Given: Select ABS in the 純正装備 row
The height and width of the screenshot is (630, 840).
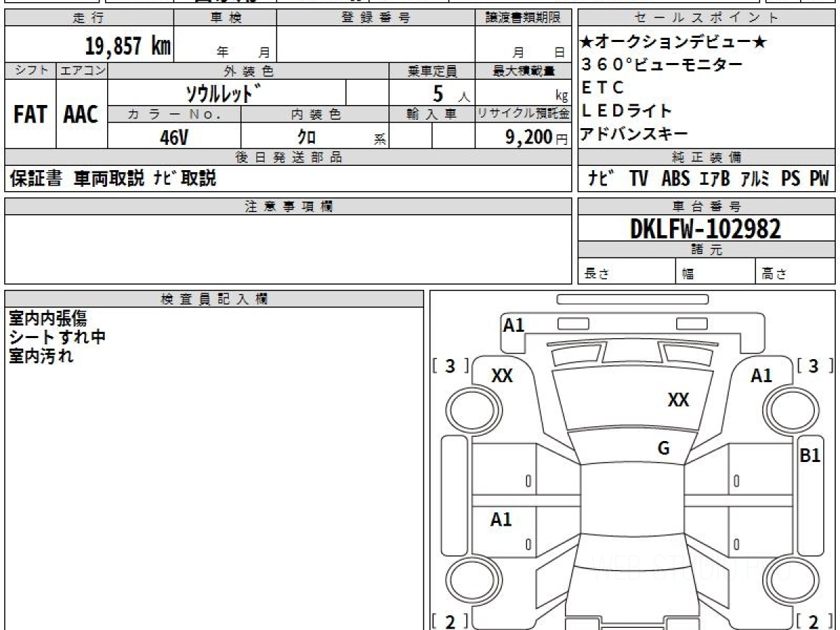Looking at the screenshot, I should click(x=675, y=179).
